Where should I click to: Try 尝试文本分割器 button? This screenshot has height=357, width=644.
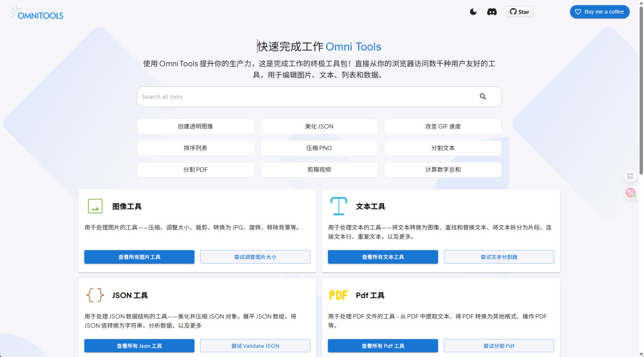499,257
